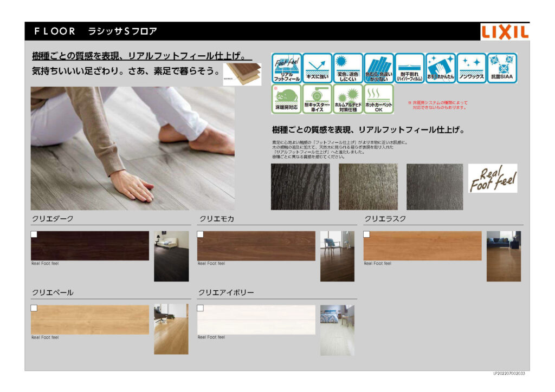Click the 気持ちいい足ざわり。さあ、素足で暮らそう。 line
Viewport: 555px width, 392px height.
(126, 71)
